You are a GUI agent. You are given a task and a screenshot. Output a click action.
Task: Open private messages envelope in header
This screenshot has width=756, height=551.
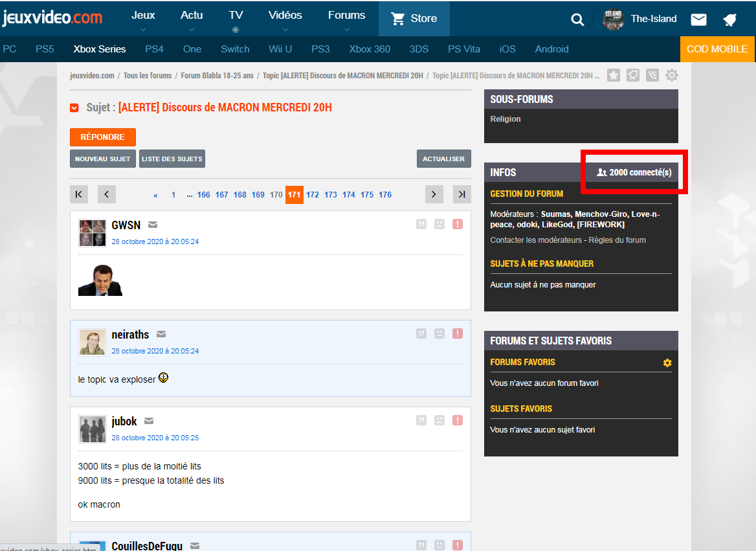698,19
